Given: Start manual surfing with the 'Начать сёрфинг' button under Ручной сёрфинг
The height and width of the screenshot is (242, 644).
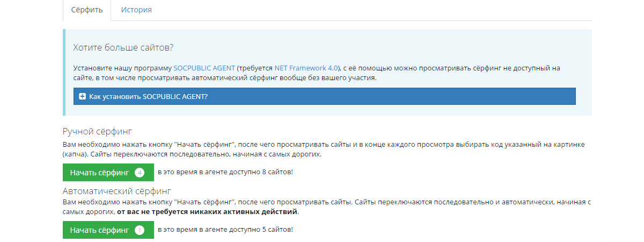Looking at the screenshot, I should click(108, 173).
